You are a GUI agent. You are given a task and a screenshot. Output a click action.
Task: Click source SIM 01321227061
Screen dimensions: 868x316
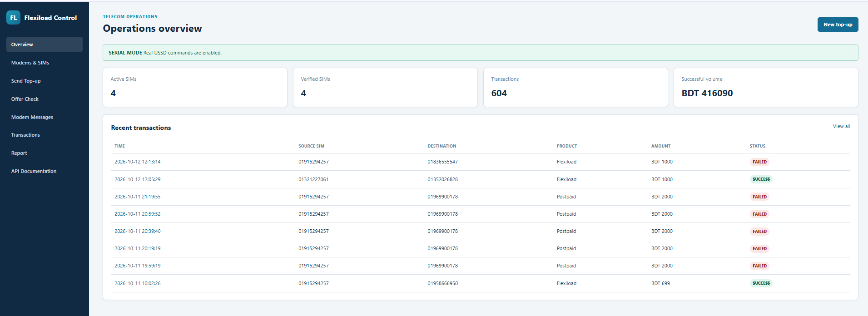point(313,179)
